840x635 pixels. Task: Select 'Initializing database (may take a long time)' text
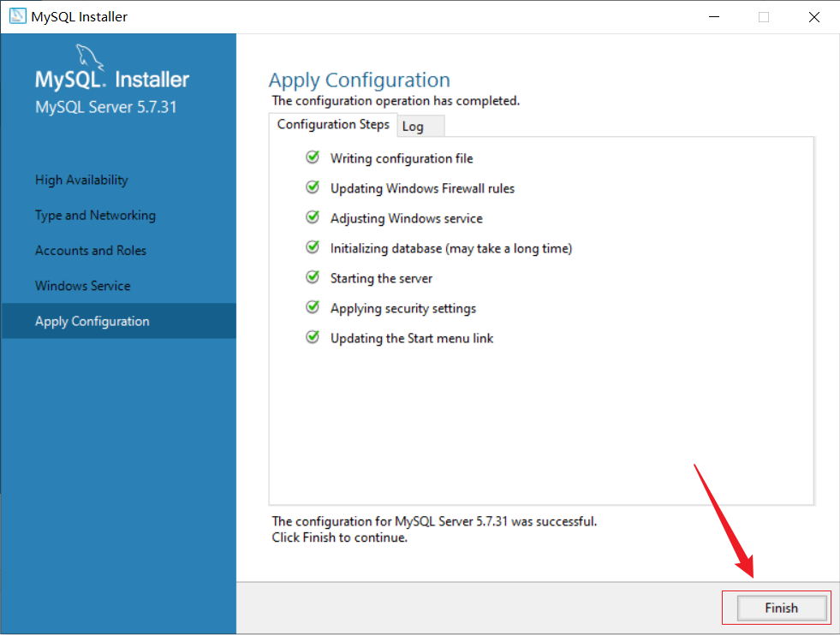pyautogui.click(x=451, y=248)
